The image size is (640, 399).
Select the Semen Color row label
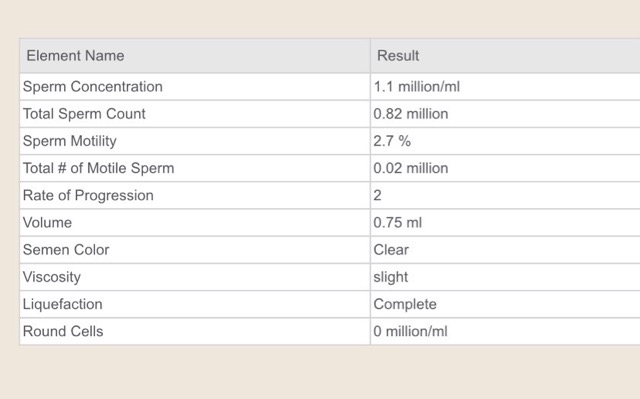coord(66,250)
